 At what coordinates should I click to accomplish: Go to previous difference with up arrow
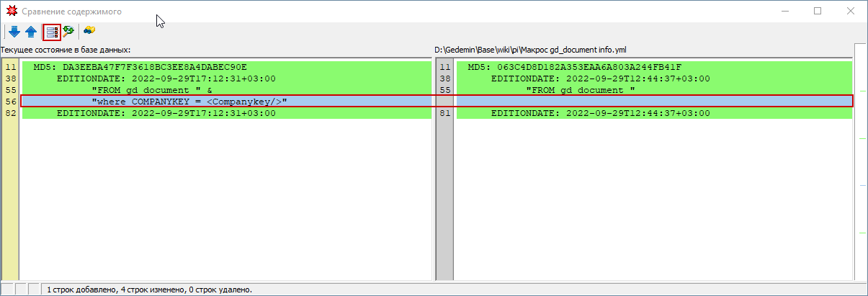tap(31, 31)
